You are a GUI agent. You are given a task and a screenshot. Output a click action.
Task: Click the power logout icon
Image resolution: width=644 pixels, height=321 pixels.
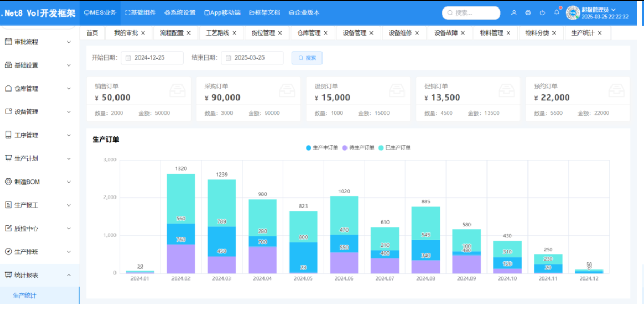[x=542, y=13]
